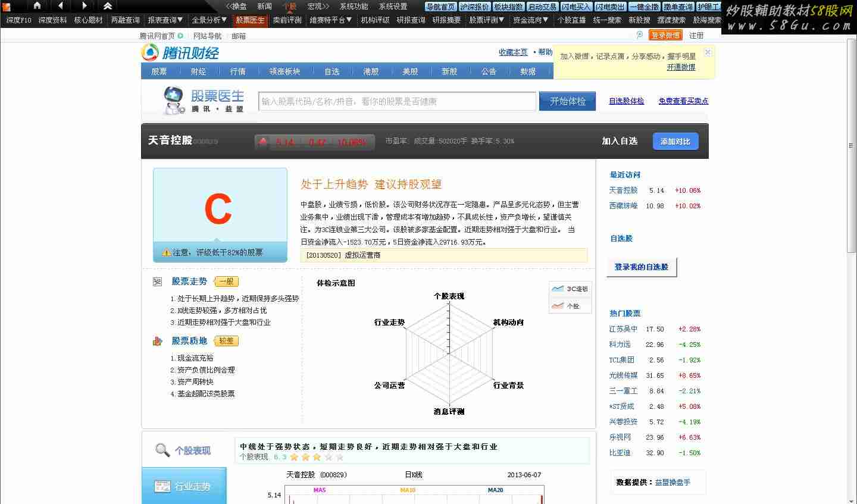Open the 深度F10 menu item

coord(18,20)
